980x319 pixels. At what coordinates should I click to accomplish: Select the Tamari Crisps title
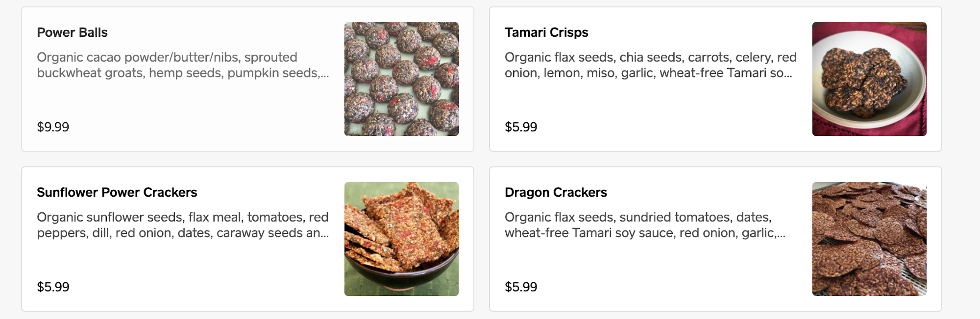[546, 32]
